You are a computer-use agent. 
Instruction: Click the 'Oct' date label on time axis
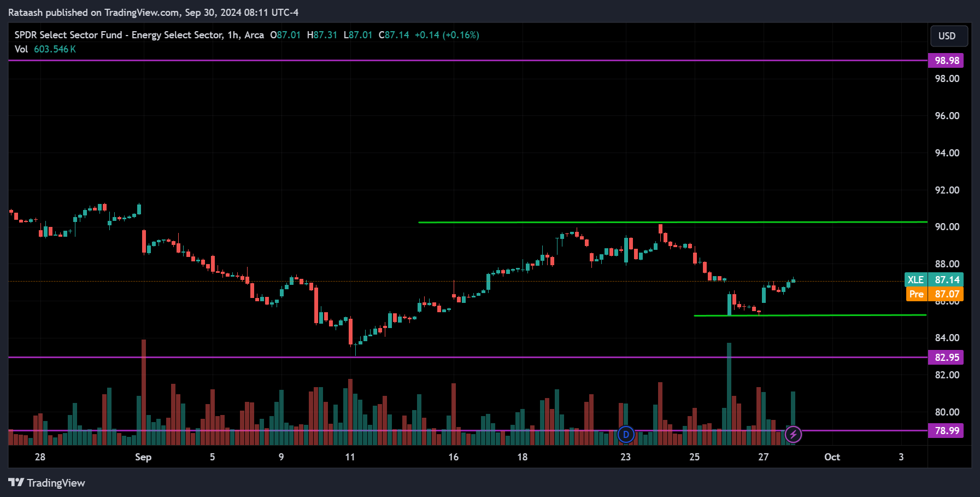click(x=832, y=457)
